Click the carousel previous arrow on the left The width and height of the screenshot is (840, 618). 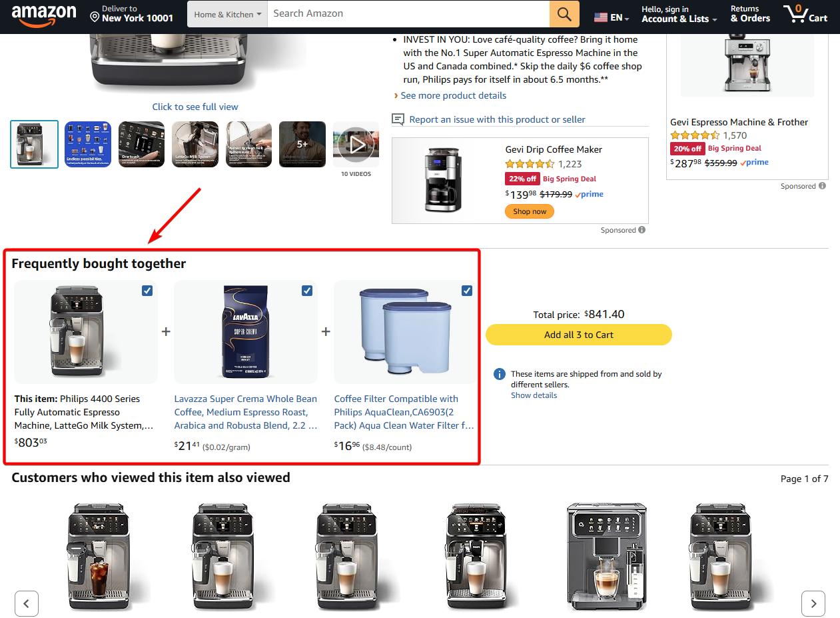27,604
